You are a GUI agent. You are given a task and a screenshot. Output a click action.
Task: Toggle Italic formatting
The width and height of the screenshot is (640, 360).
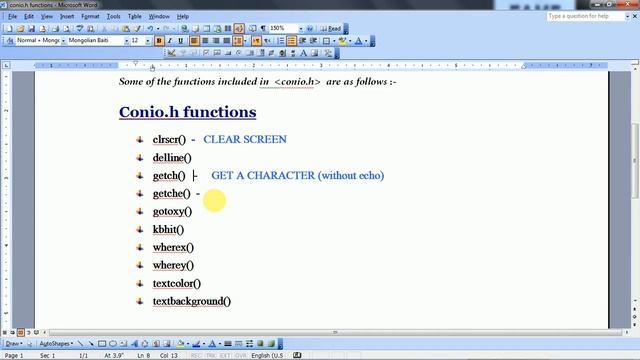170,41
